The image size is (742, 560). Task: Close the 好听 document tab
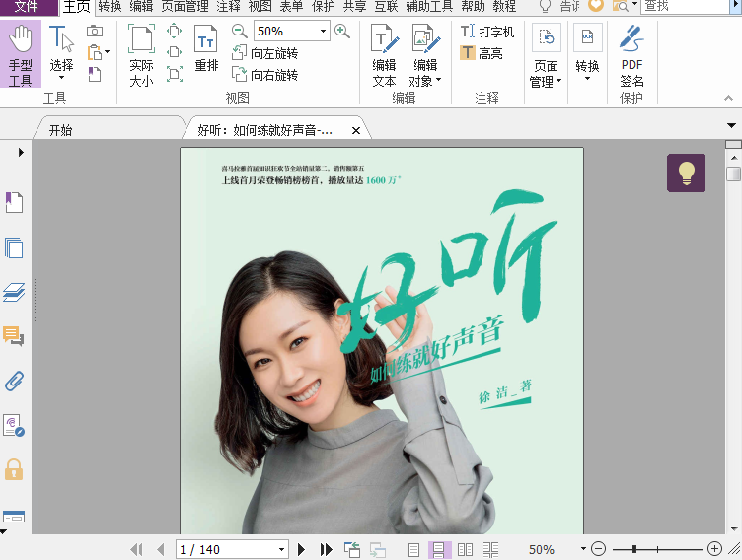pyautogui.click(x=356, y=130)
